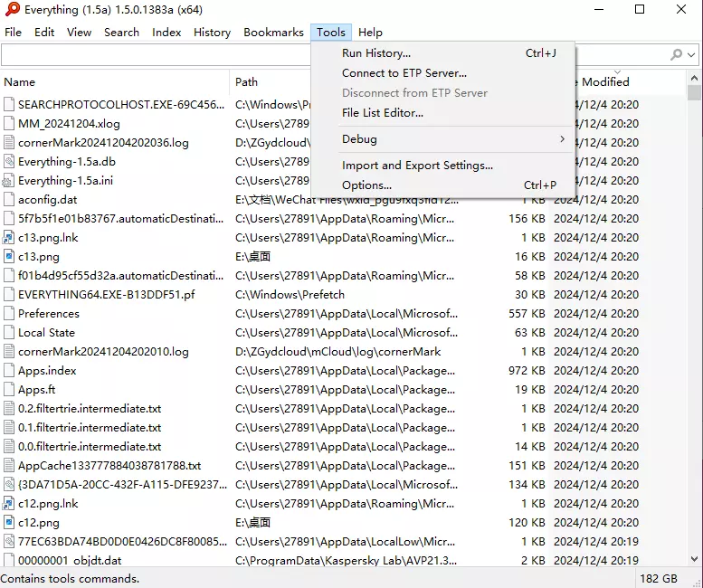Open the Index menu
This screenshot has height=588, width=703.
[166, 33]
